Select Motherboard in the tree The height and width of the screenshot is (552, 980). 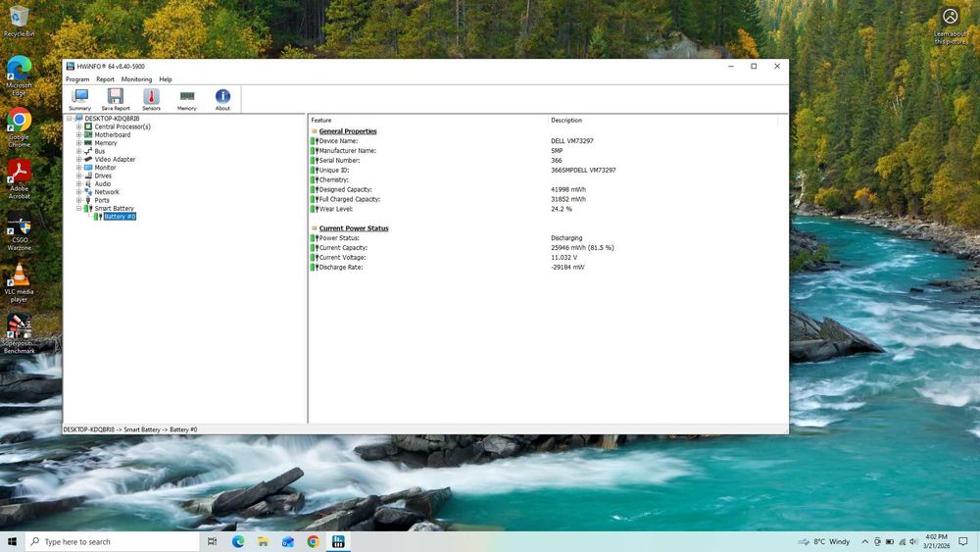pyautogui.click(x=113, y=134)
